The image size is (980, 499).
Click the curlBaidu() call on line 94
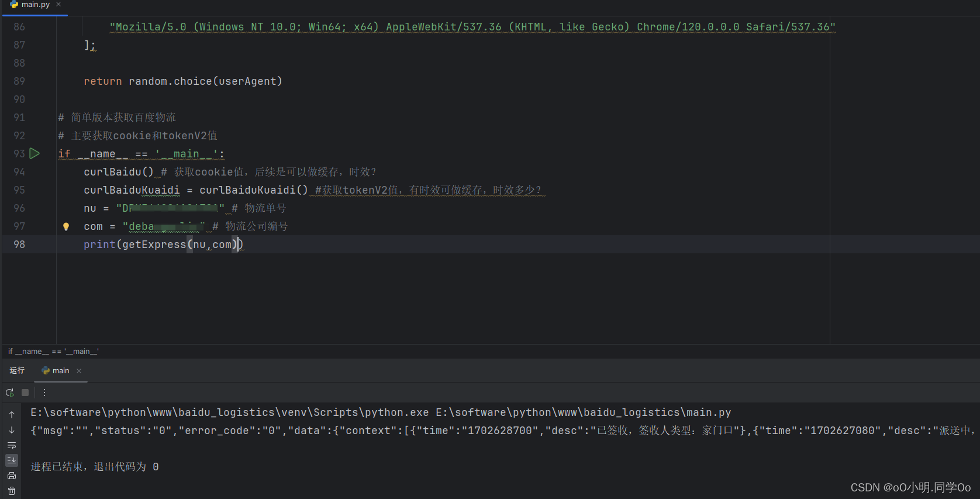[x=118, y=172]
